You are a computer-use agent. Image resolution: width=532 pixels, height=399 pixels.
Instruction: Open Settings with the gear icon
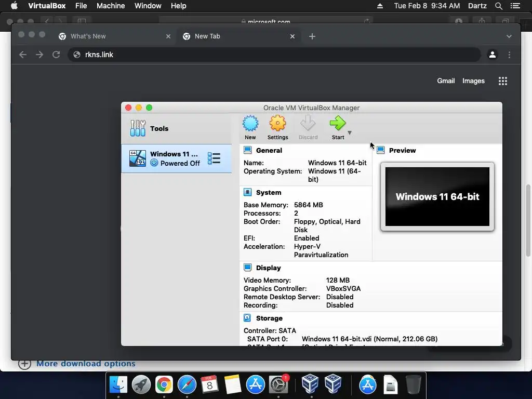[277, 124]
